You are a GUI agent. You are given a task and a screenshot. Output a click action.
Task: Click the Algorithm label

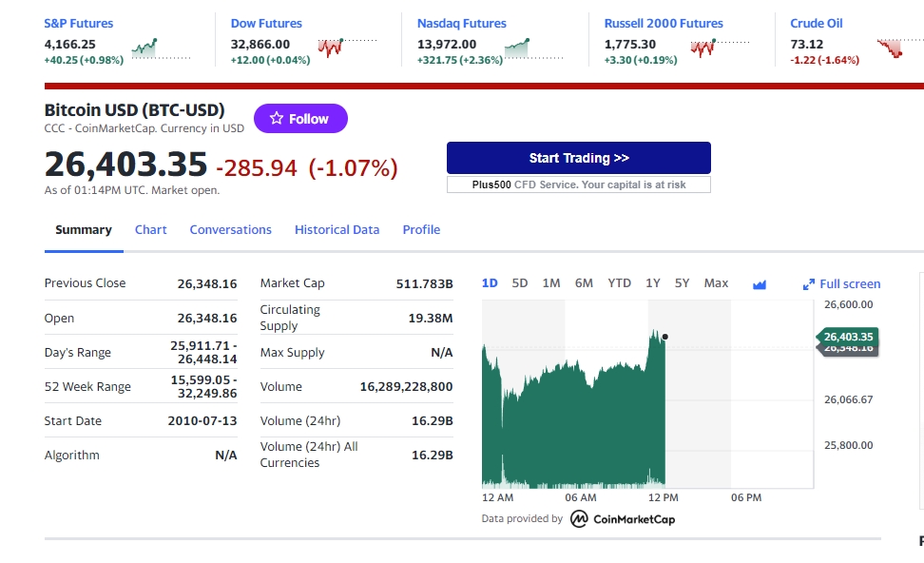pyautogui.click(x=72, y=456)
